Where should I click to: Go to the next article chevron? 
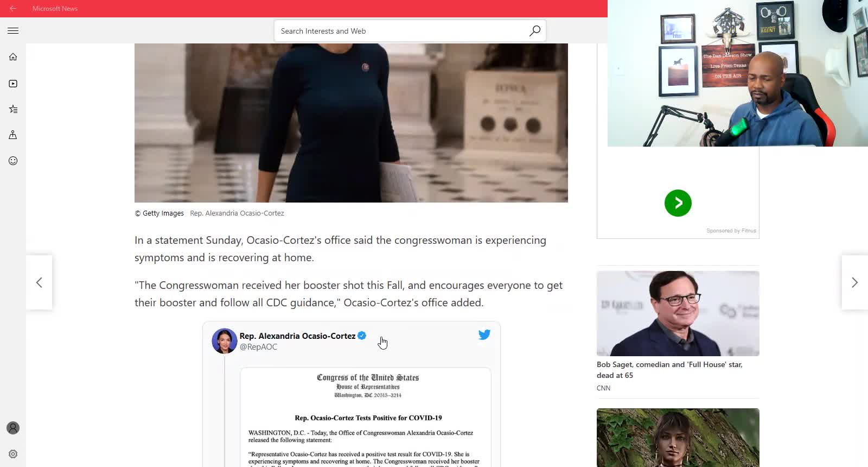click(x=854, y=282)
